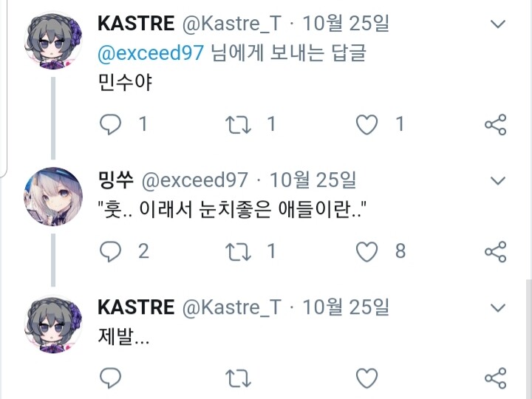Viewport: 532px width, 399px height.
Task: Open 밍쑤's profile name link
Action: (x=115, y=180)
